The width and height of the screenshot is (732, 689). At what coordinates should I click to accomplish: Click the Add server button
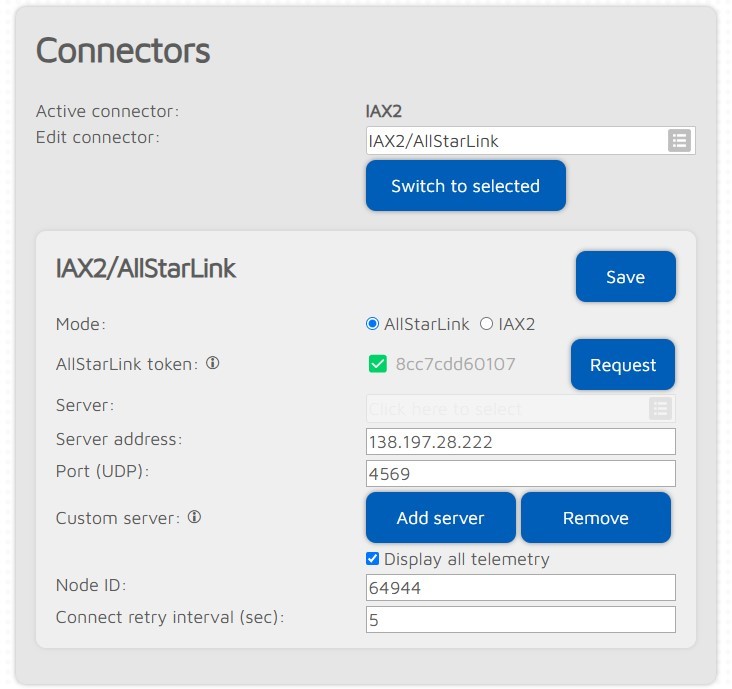[x=440, y=518]
